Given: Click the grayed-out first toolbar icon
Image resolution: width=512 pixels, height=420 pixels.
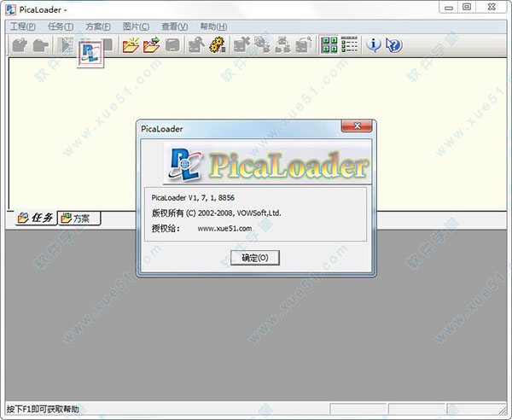Looking at the screenshot, I should (x=20, y=44).
